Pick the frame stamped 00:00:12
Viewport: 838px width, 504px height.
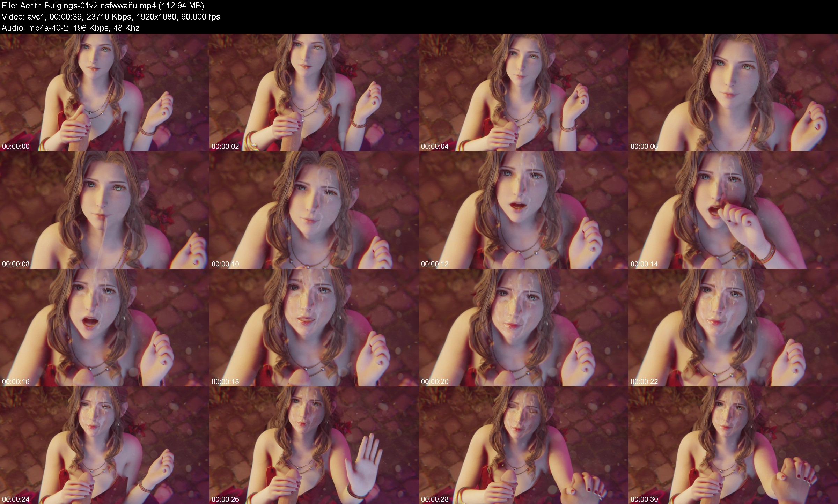pyautogui.click(x=524, y=210)
